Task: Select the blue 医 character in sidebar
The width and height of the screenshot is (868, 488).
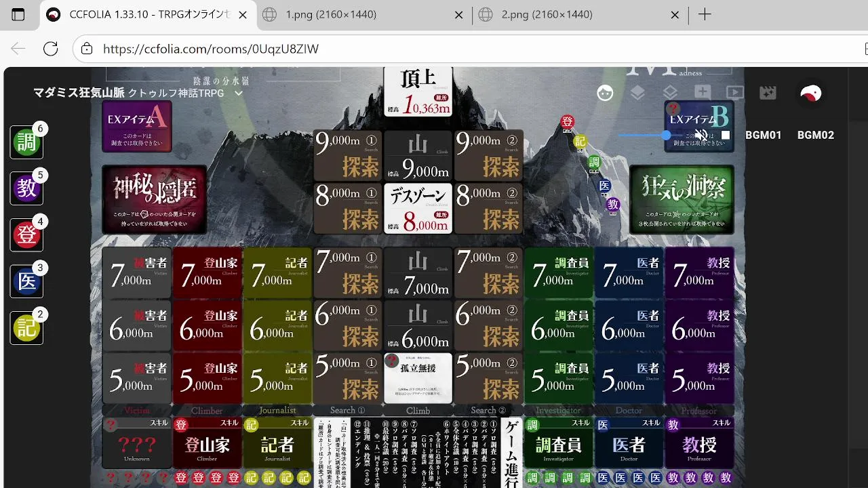Action: 27,281
